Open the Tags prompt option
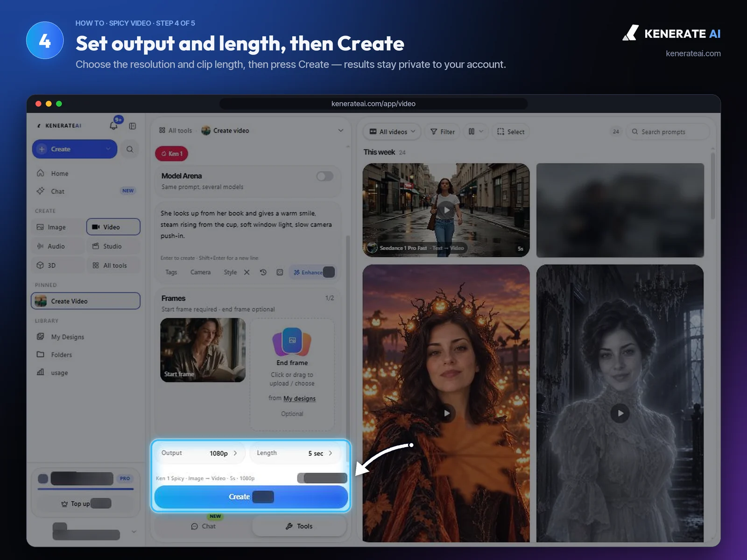The height and width of the screenshot is (560, 747). pyautogui.click(x=171, y=272)
